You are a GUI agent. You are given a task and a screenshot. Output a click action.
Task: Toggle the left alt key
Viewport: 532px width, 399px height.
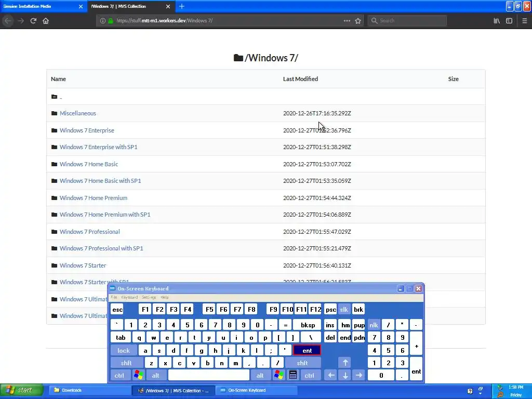(156, 376)
